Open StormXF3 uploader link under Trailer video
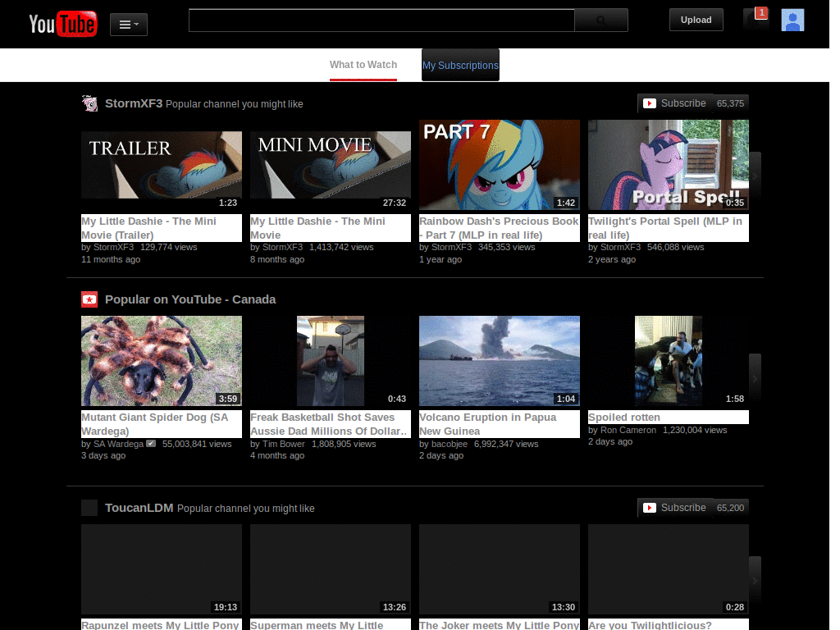This screenshot has height=630, width=840. (x=113, y=248)
